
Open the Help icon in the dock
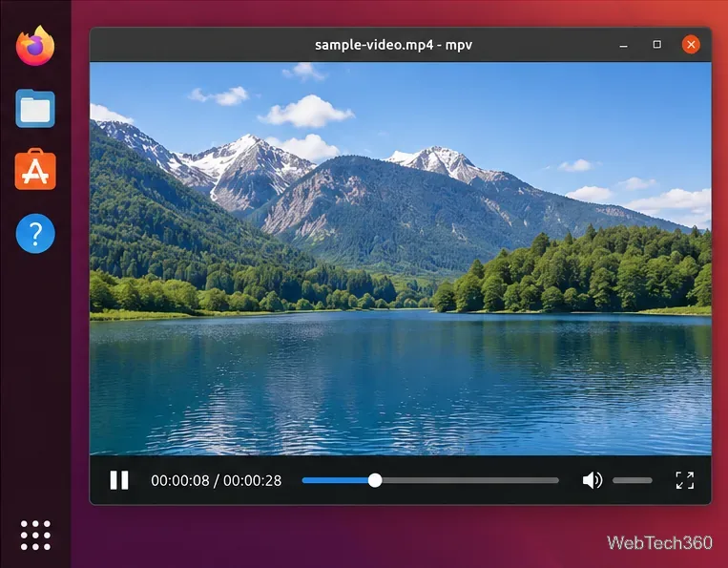point(35,233)
